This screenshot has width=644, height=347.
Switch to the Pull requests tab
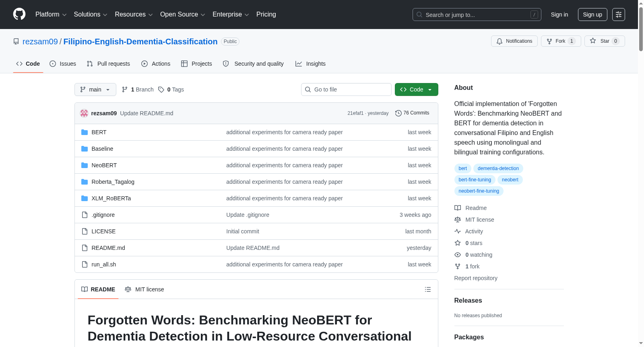[108, 64]
